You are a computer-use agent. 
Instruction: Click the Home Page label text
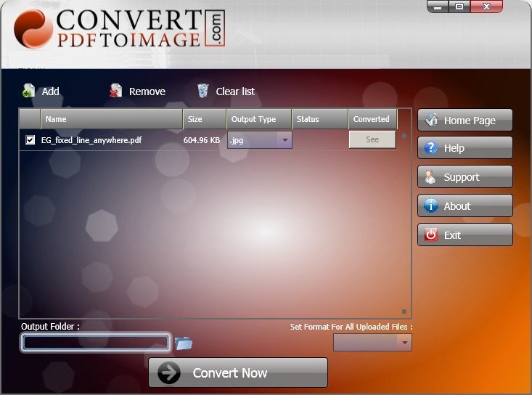tap(470, 121)
